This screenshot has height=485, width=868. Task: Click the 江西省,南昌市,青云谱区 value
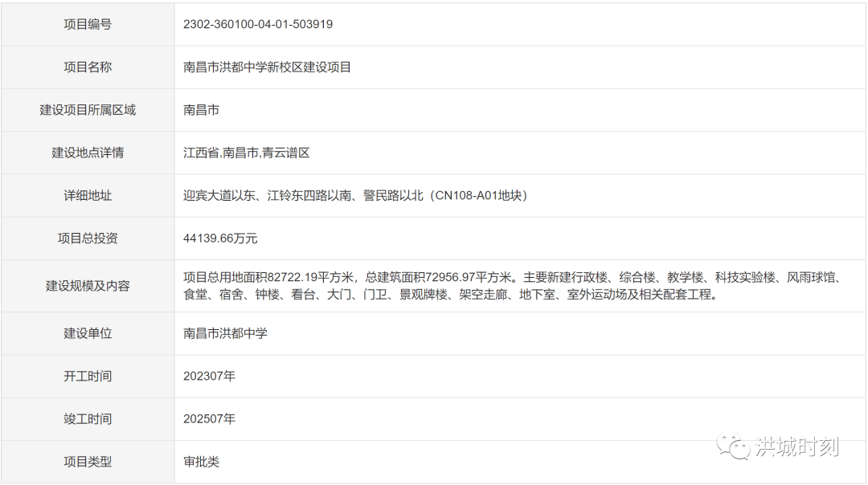coord(247,153)
